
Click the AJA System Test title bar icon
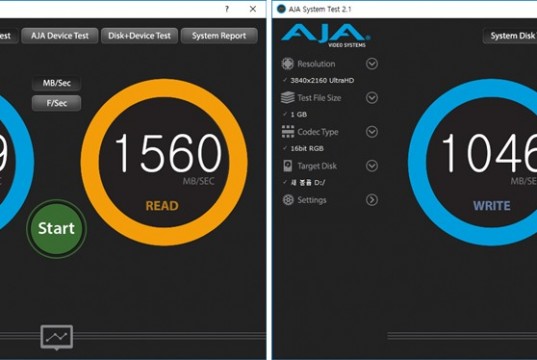click(x=281, y=9)
